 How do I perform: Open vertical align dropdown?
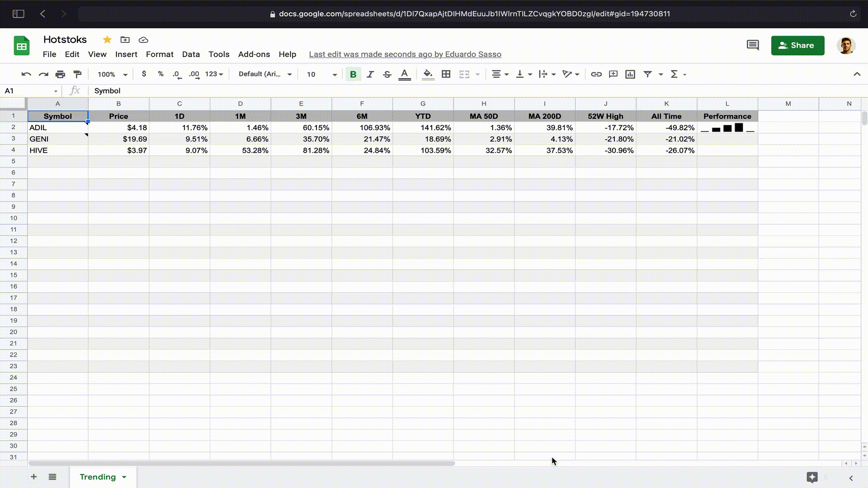pyautogui.click(x=524, y=74)
